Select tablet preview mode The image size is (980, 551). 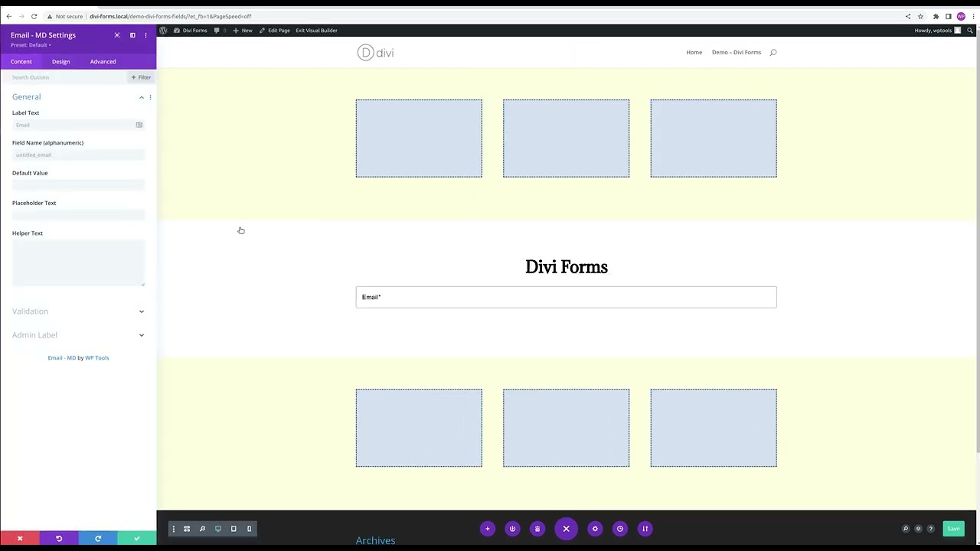coord(234,529)
